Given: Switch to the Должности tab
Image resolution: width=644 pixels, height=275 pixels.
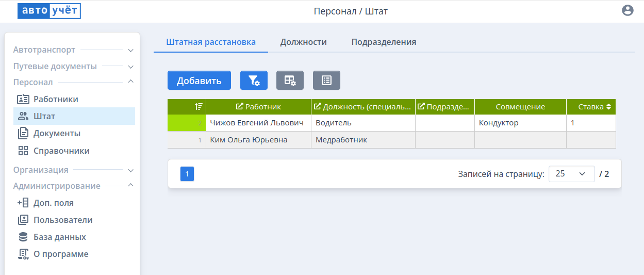Looking at the screenshot, I should point(303,42).
